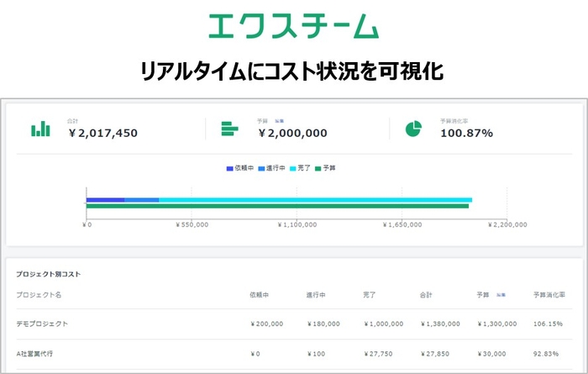Click the エクスチーム logo at top
This screenshot has width=588, height=374.
click(293, 25)
